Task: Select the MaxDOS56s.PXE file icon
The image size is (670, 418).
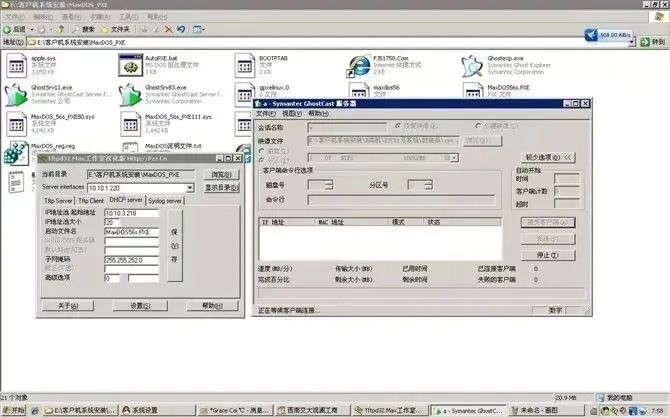Action: click(x=473, y=91)
